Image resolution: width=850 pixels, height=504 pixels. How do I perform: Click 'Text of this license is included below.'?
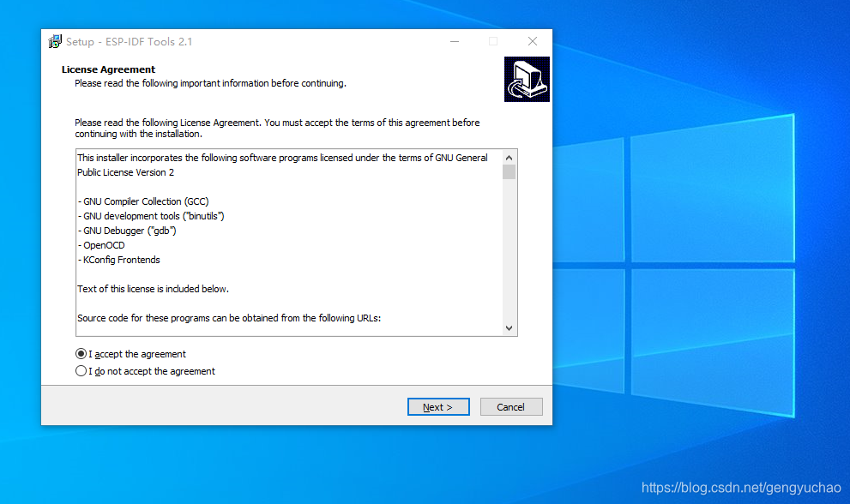point(153,289)
